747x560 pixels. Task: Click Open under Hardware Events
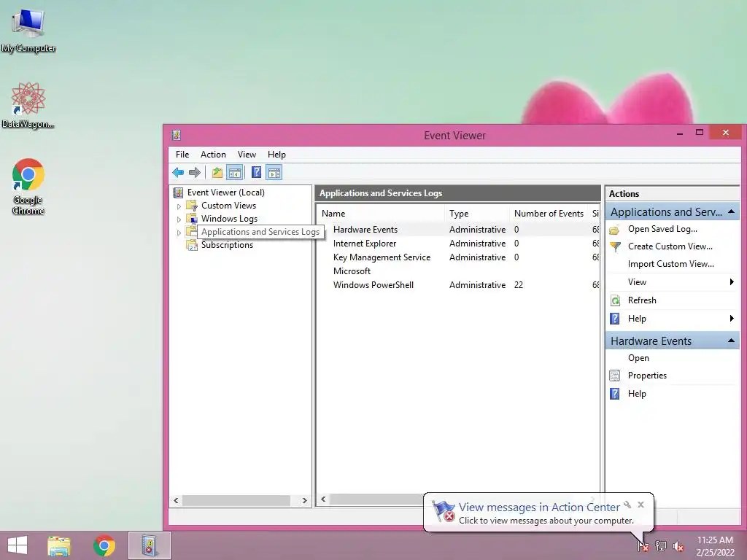[x=638, y=358]
